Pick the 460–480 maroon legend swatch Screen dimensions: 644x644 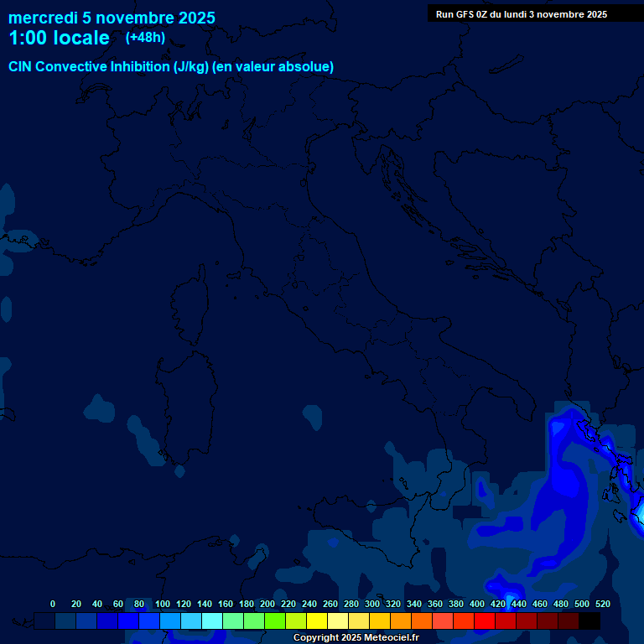pos(547,621)
